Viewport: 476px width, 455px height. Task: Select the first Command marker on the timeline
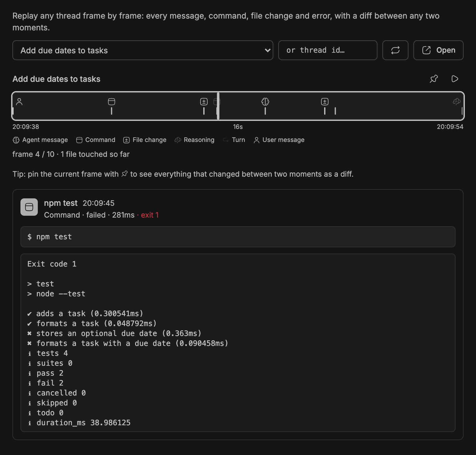click(112, 102)
